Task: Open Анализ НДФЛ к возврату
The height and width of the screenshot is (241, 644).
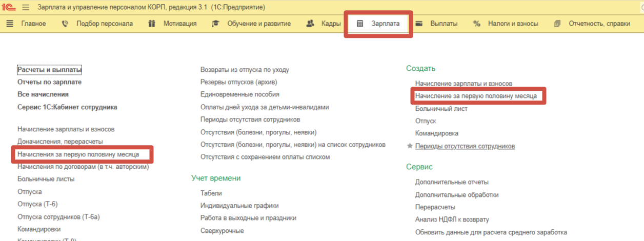Action: [452, 219]
